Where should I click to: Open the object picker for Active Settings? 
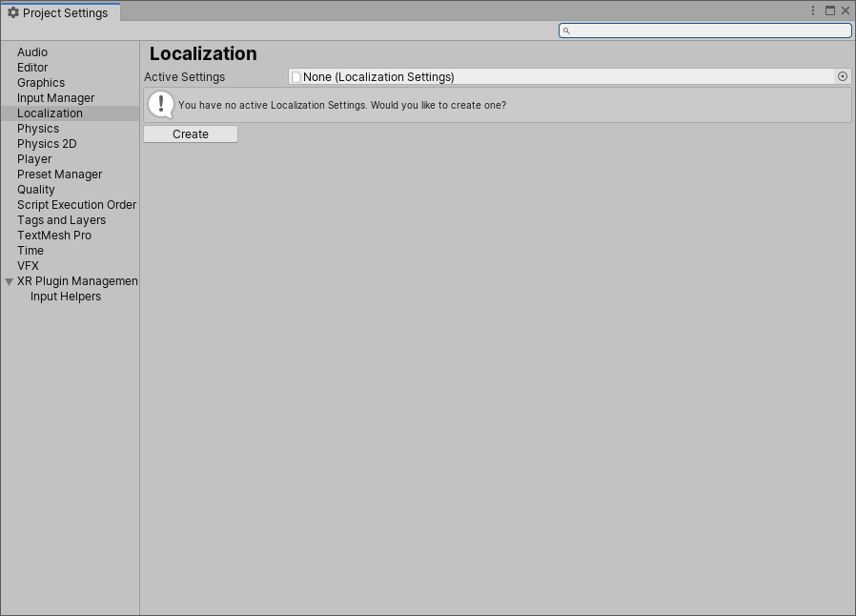[841, 76]
